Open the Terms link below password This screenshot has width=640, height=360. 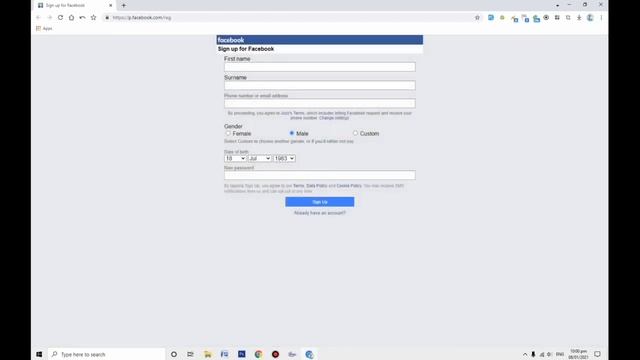tap(298, 186)
